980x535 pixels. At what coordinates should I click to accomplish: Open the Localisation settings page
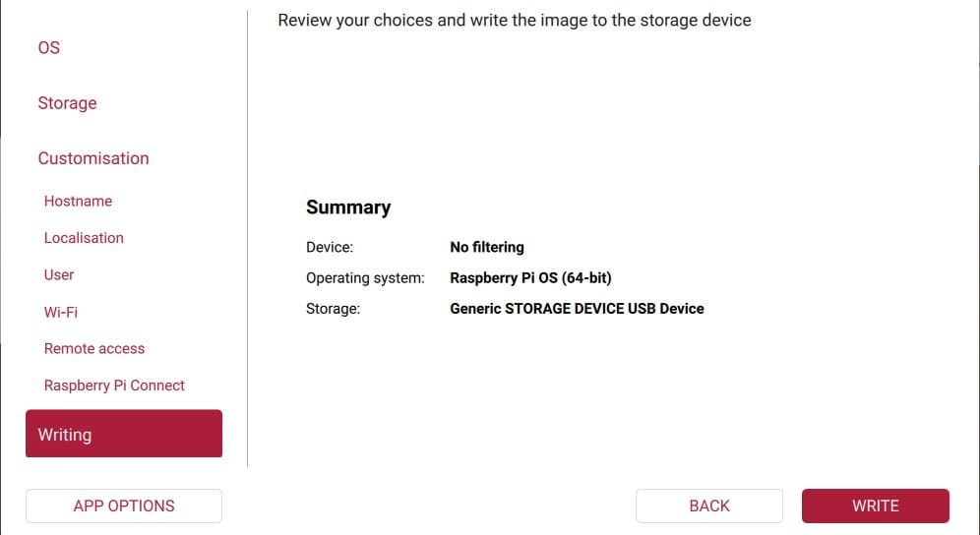point(84,238)
